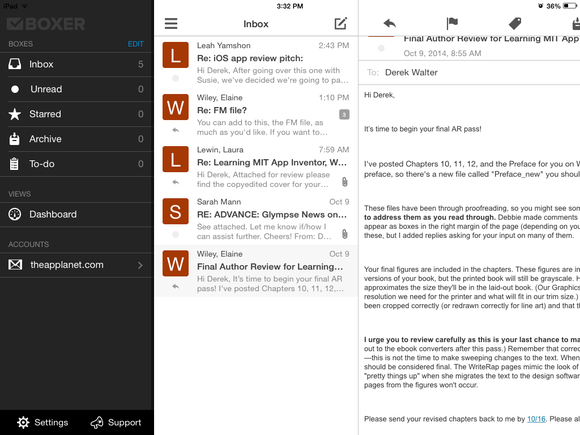Click the Unread dot icon
The image size is (580, 435).
coord(15,89)
